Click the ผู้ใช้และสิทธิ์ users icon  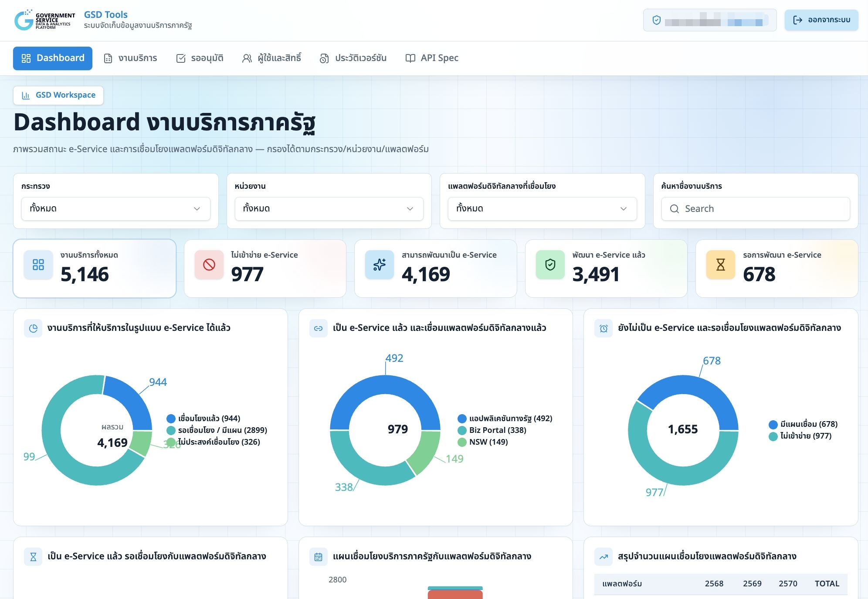point(247,58)
